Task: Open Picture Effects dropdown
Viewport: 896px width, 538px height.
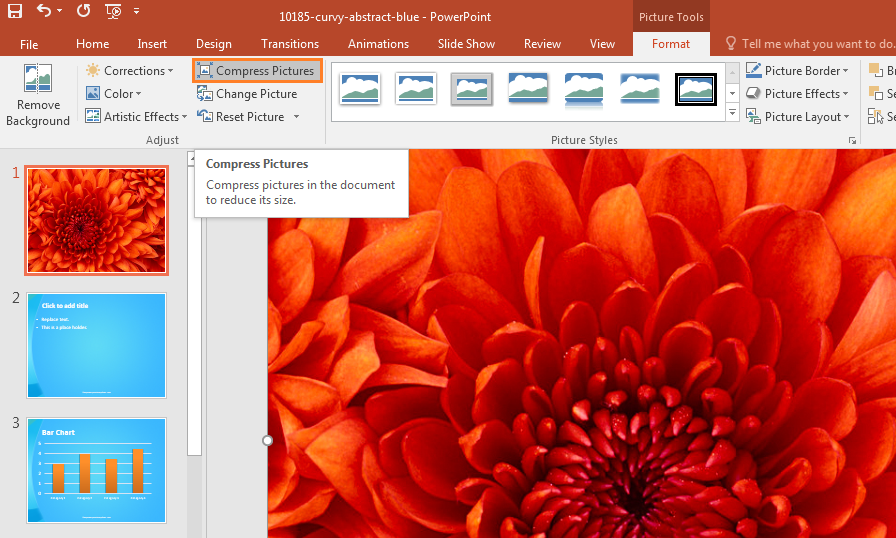Action: 797,94
